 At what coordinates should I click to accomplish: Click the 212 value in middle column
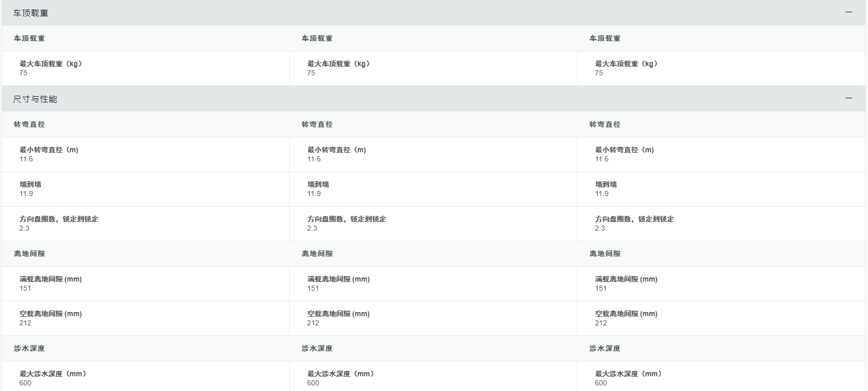(x=313, y=323)
